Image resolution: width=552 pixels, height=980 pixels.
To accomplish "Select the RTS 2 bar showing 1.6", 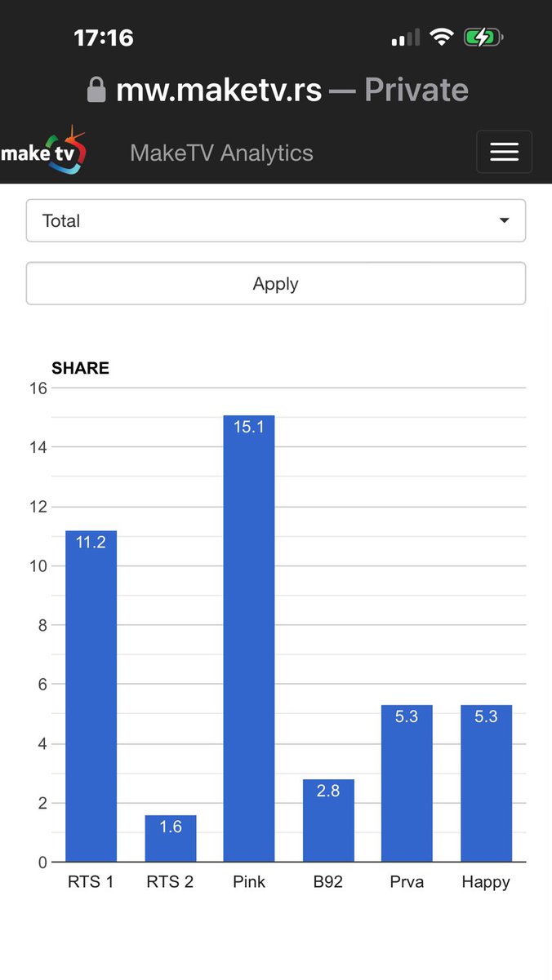I will pos(171,838).
